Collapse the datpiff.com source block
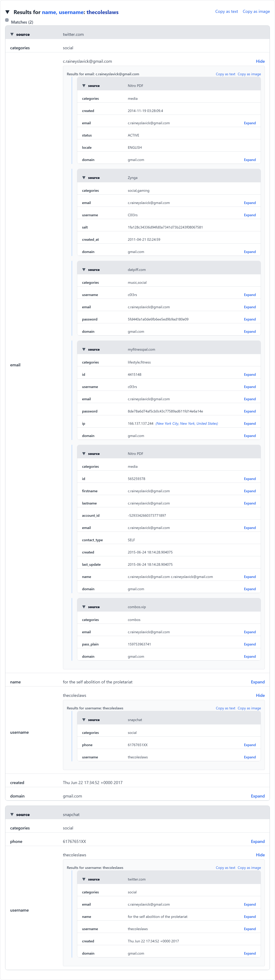The width and height of the screenshot is (275, 980). click(84, 270)
